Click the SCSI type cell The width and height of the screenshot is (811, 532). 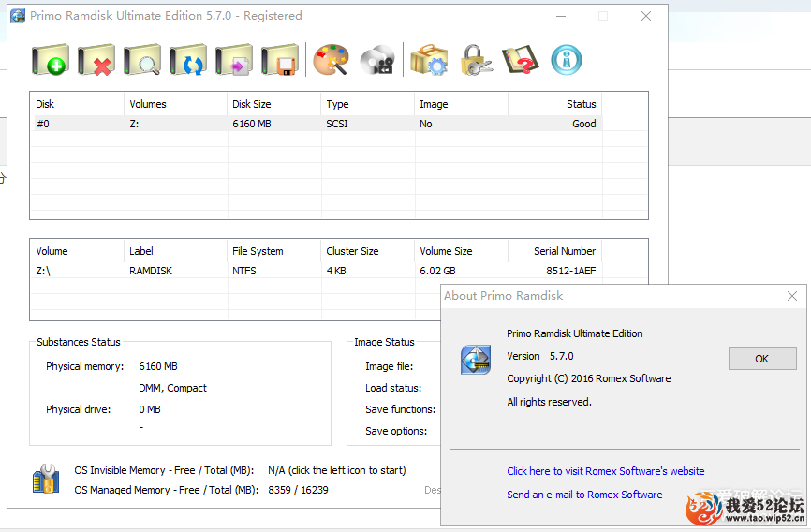(x=368, y=124)
